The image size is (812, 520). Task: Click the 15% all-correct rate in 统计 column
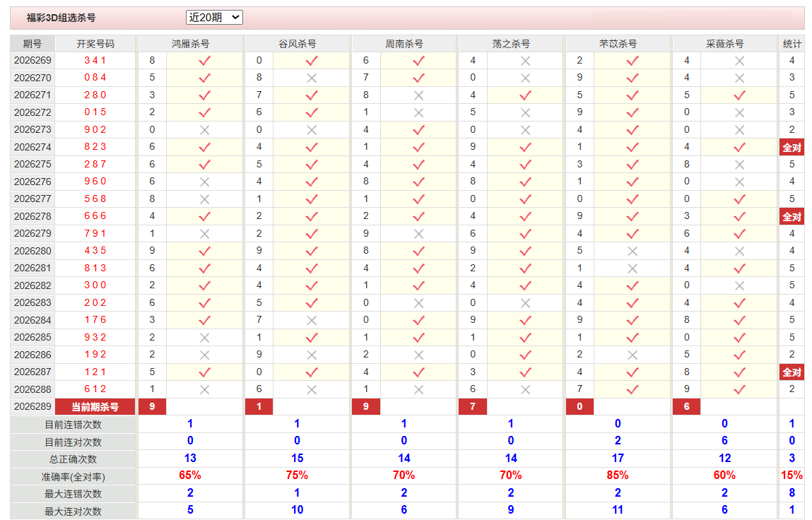point(792,475)
